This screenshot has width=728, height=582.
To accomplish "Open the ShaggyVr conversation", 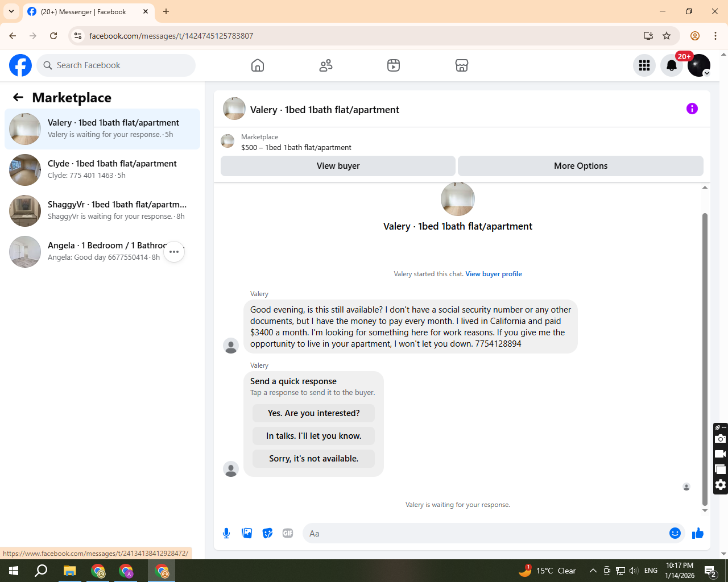I will (x=102, y=211).
